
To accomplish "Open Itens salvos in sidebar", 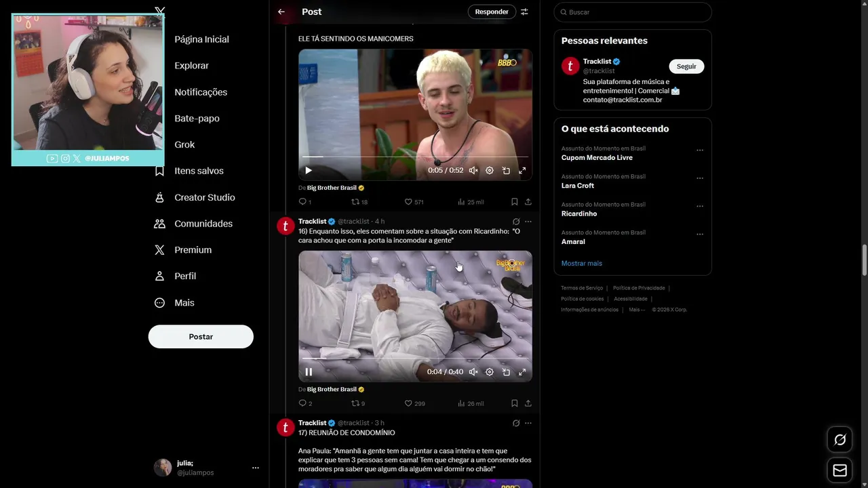I will point(199,171).
